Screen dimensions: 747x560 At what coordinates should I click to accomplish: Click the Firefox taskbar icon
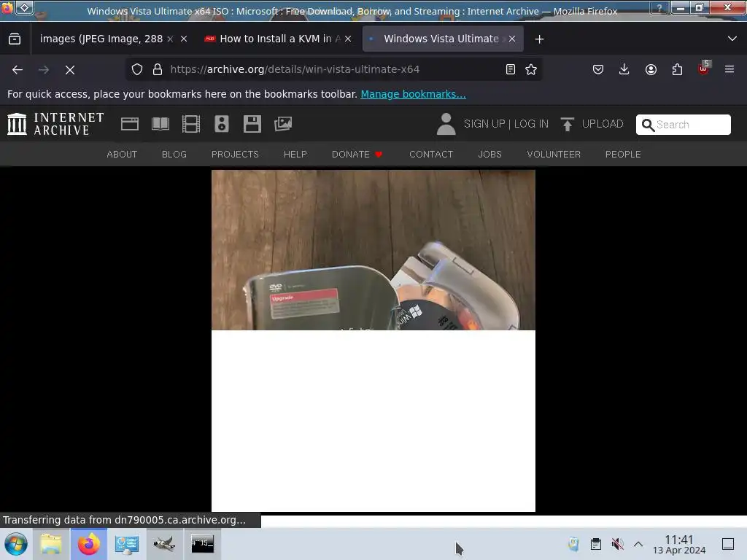tap(89, 544)
